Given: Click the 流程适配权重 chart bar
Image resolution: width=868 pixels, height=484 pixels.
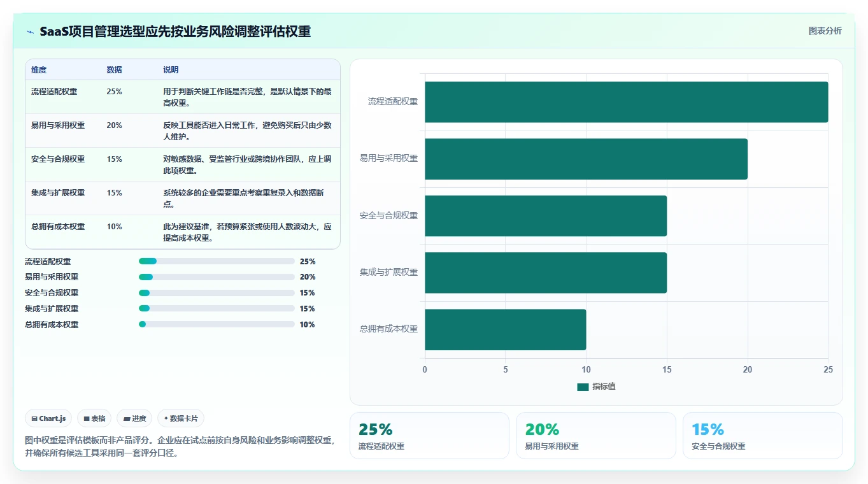Looking at the screenshot, I should tap(627, 102).
